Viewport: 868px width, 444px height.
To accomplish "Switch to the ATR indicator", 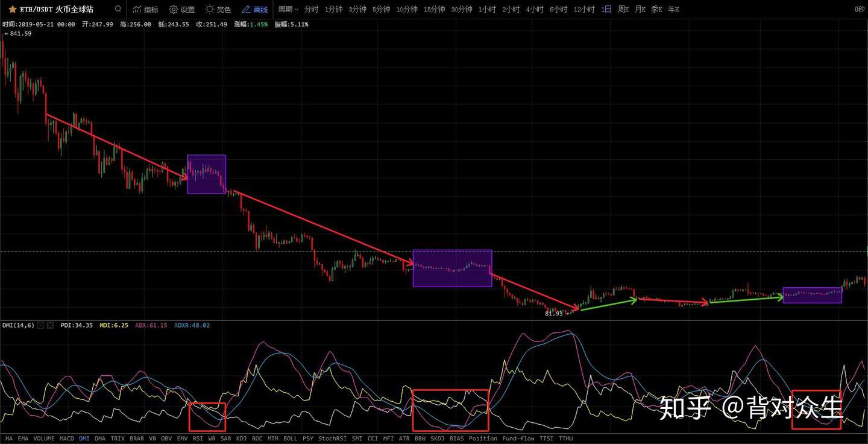I will pyautogui.click(x=404, y=439).
